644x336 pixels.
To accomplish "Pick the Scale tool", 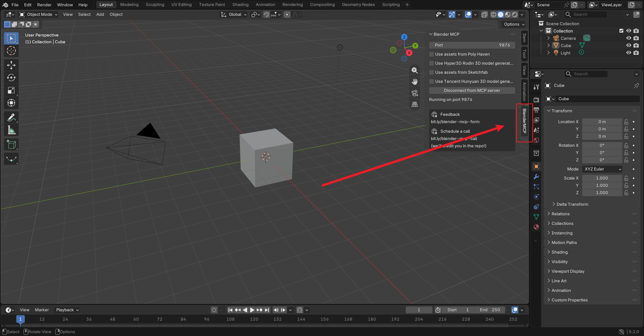I will (x=11, y=90).
